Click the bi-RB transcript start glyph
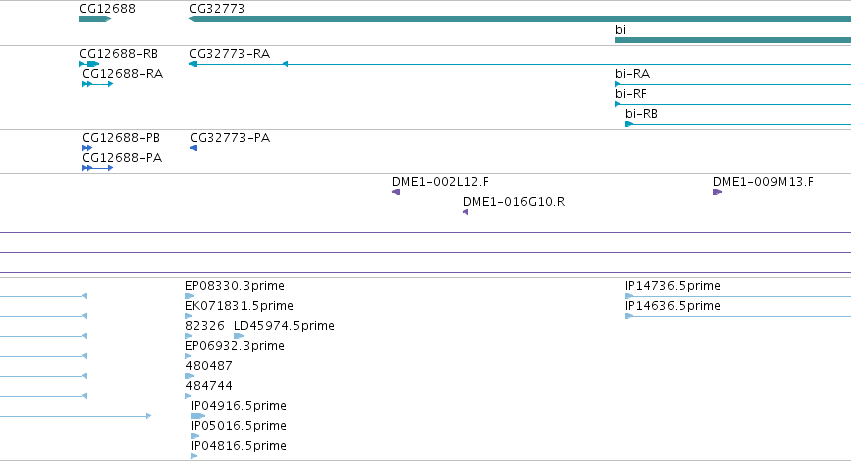This screenshot has height=461, width=851. [629, 124]
